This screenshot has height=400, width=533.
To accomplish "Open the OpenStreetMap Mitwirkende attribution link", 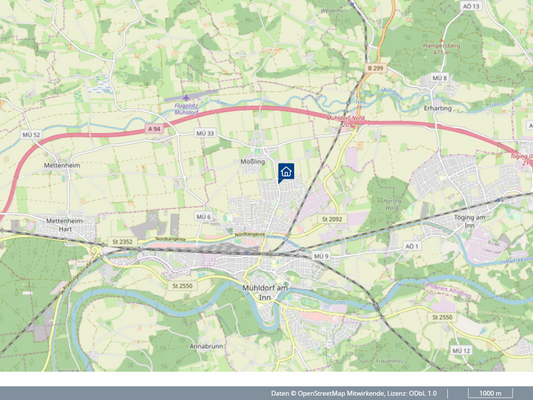I will pos(341,393).
